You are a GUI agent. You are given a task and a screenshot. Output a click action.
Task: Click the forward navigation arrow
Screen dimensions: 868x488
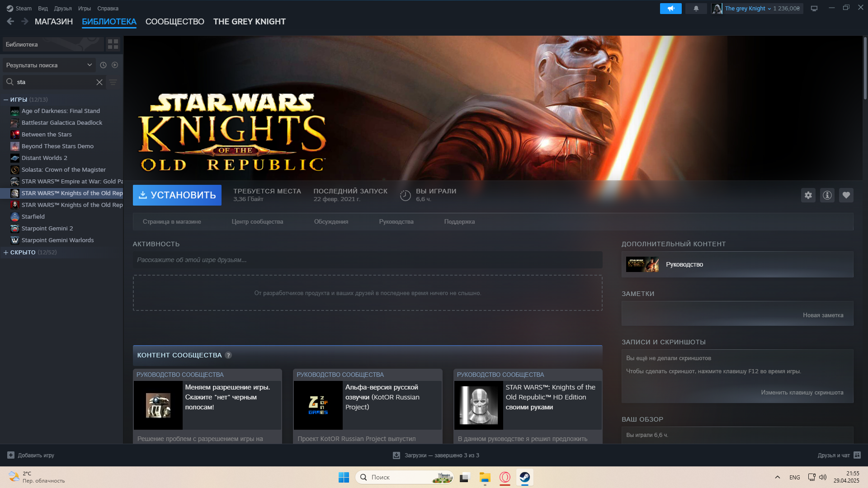[25, 21]
